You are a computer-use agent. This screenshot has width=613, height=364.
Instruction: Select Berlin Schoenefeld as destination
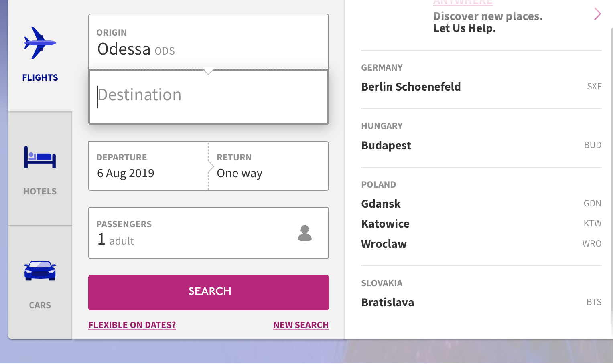click(411, 87)
